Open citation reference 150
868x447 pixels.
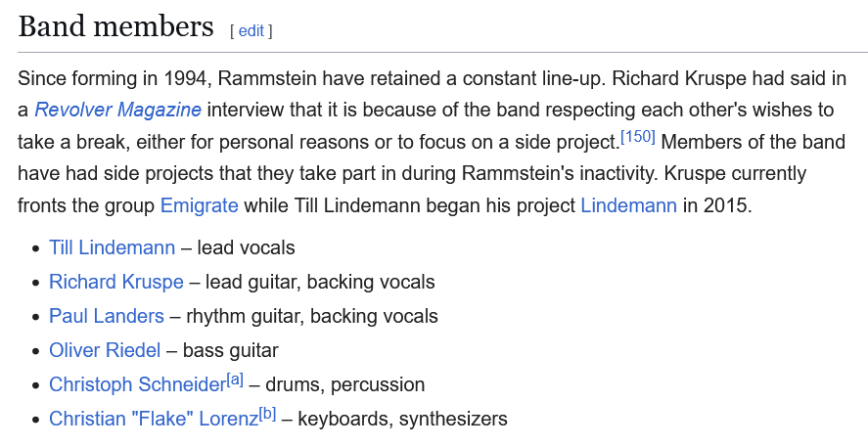click(638, 137)
